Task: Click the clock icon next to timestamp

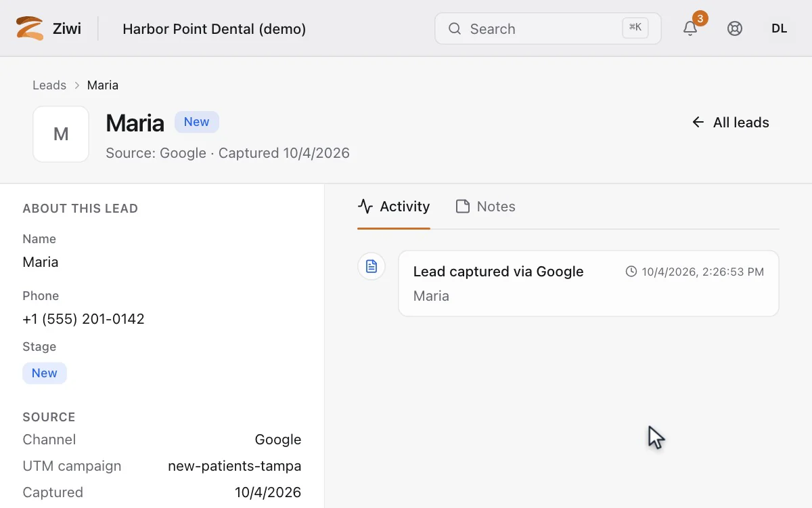Action: tap(631, 272)
